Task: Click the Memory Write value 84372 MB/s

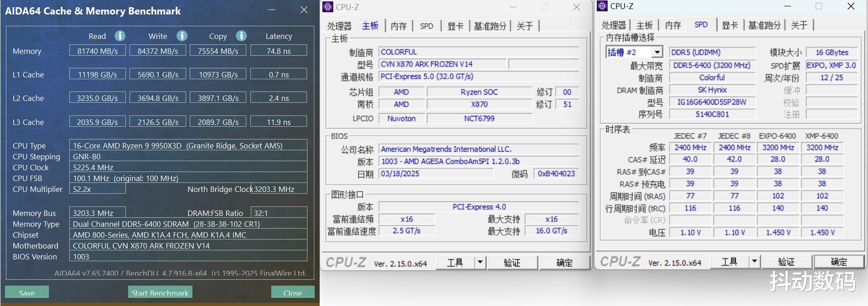Action: click(x=158, y=51)
